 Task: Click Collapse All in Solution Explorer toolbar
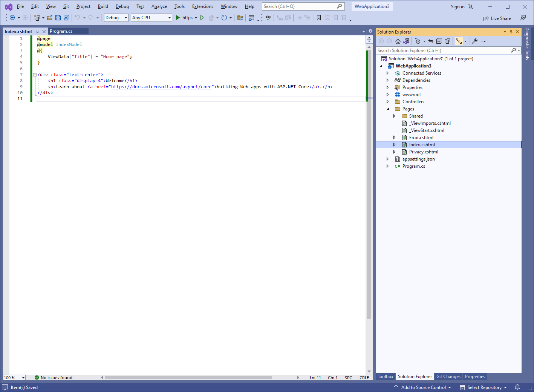point(439,41)
